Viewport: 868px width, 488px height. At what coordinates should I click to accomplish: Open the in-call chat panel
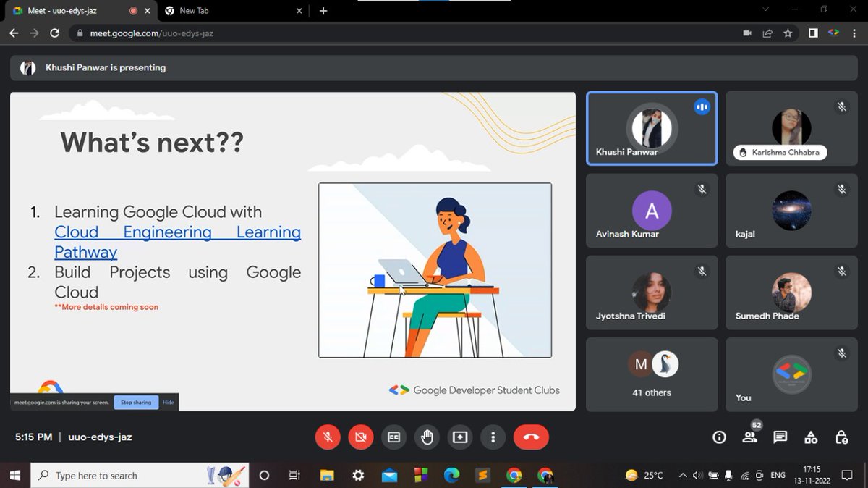pos(780,437)
